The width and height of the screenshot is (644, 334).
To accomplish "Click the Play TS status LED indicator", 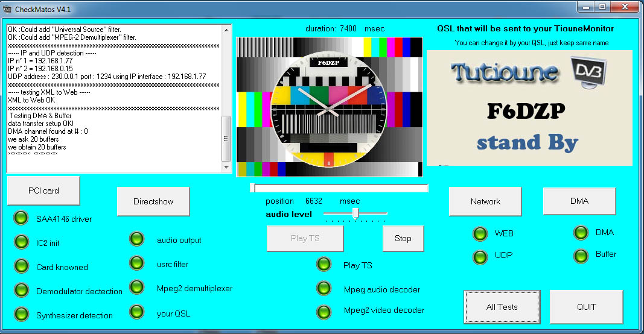I will tap(324, 265).
